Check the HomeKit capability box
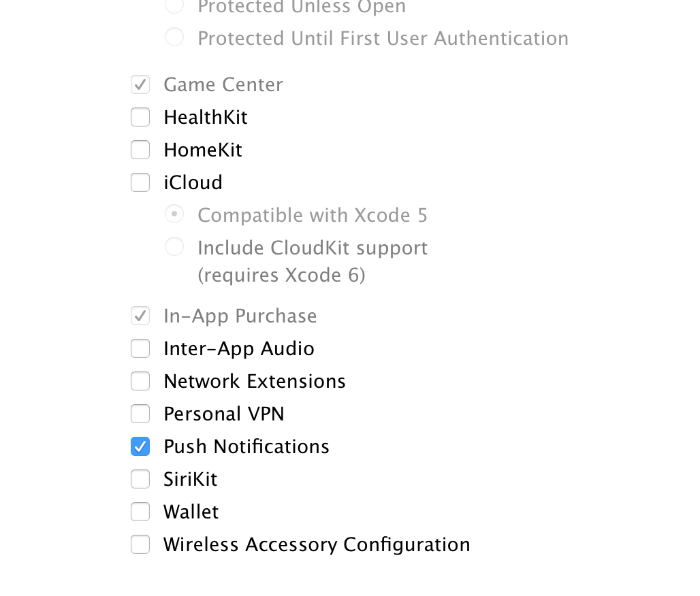The width and height of the screenshot is (700, 596). [x=140, y=150]
